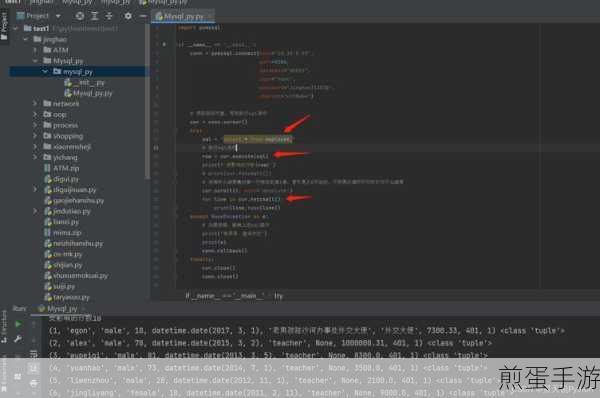This screenshot has height=398, width=600.
Task: Toggle the vertical Project tool window tab
Action: 4,26
